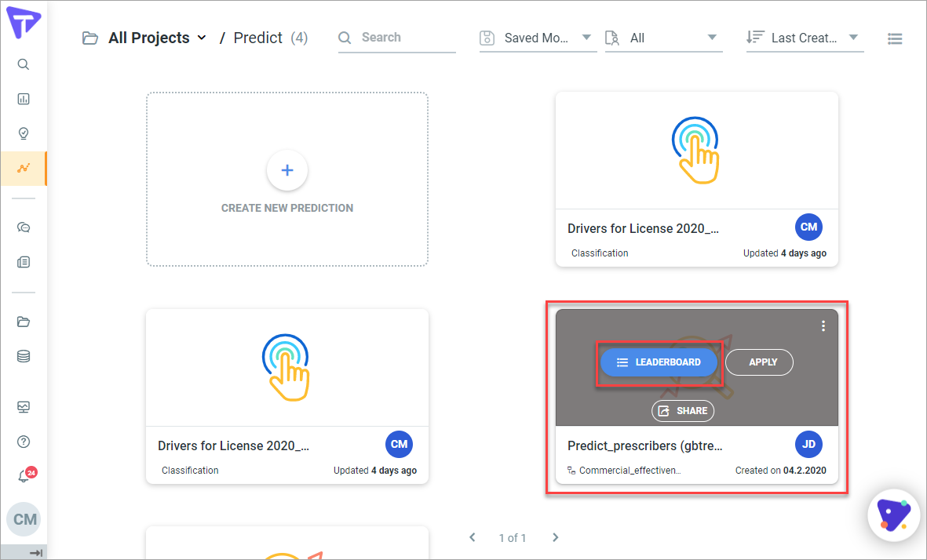Screen dimensions: 927x560
Task: Open the monitor sidebar icon
Action: click(24, 407)
